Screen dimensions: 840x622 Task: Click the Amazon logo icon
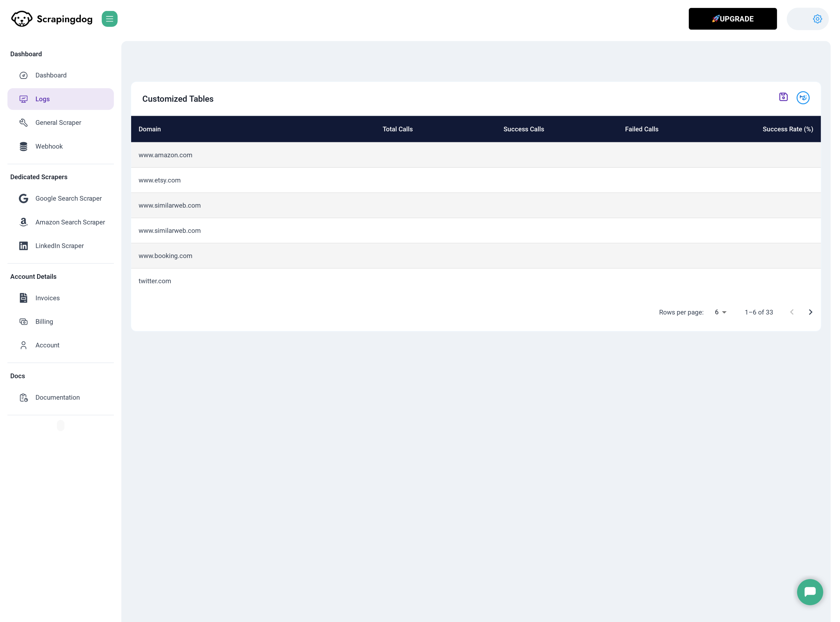(x=23, y=222)
